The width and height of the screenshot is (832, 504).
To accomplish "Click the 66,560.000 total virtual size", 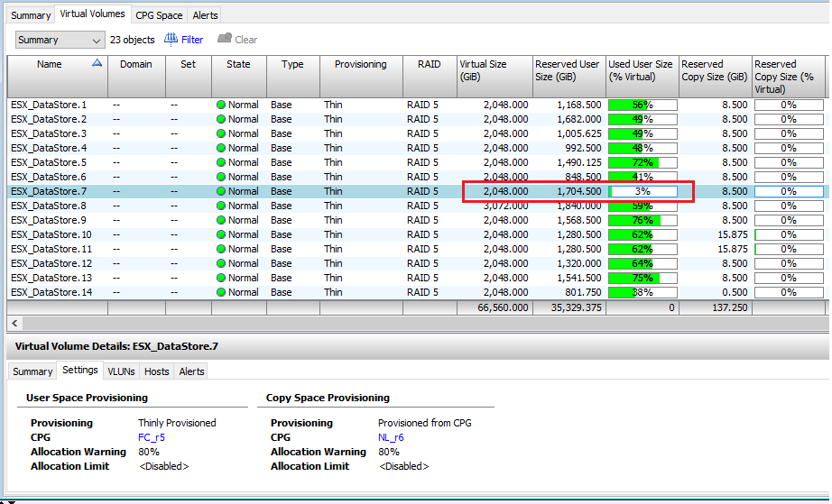I will tap(503, 307).
